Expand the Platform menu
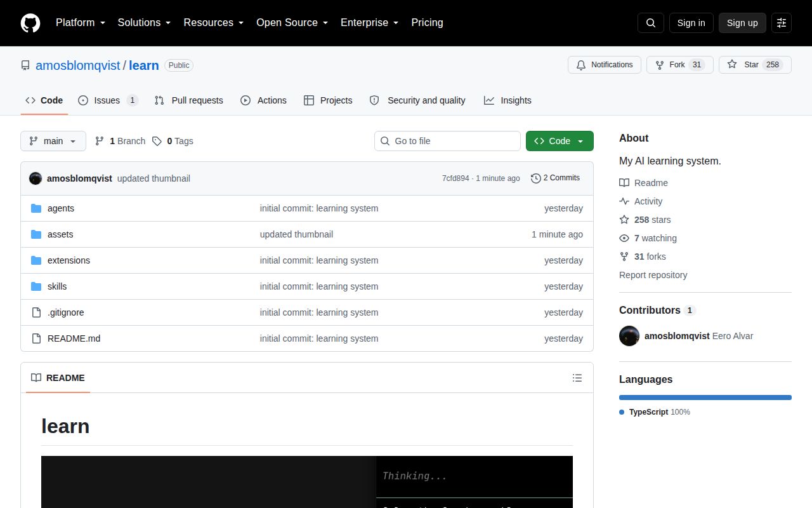Screen dimensions: 812x508 pyautogui.click(x=80, y=23)
